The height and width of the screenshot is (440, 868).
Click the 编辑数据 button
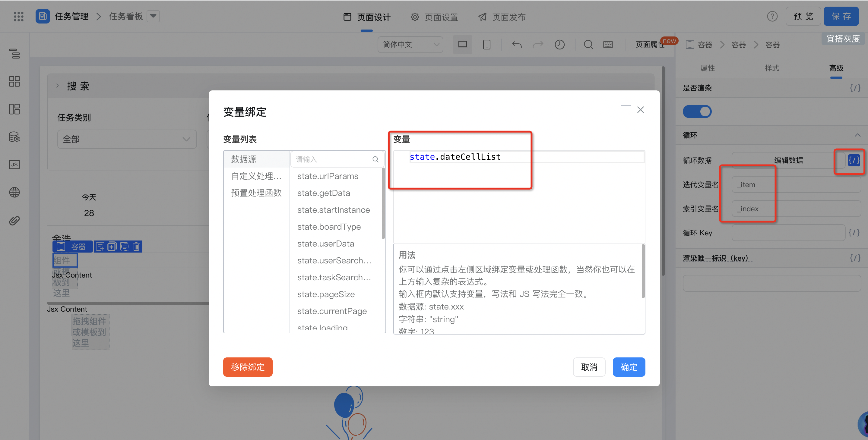(788, 160)
